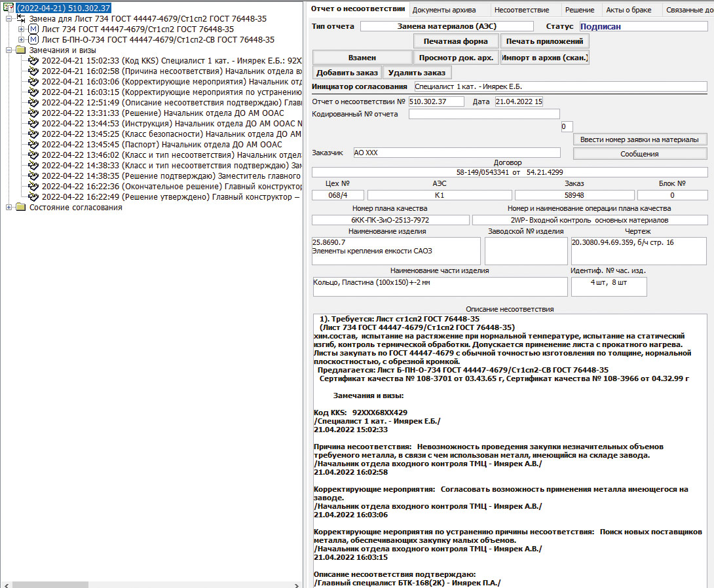Open the 'Акты о браке' tab
Screen dimensions: 714x588
tap(628, 10)
